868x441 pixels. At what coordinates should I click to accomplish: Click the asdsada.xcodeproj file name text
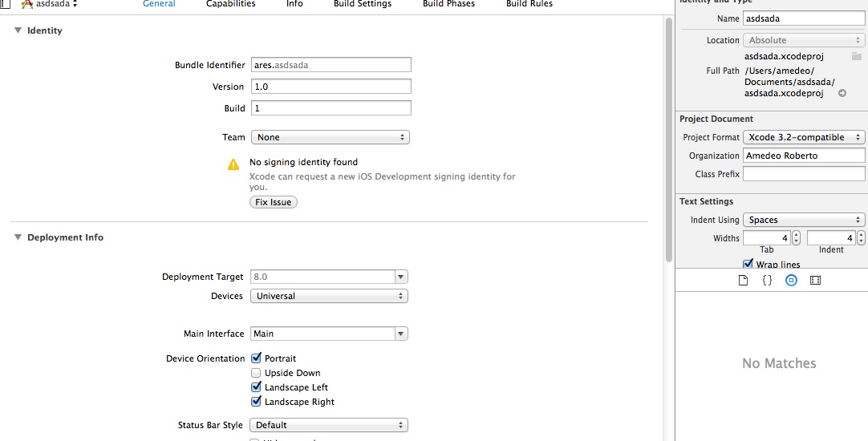pos(784,56)
